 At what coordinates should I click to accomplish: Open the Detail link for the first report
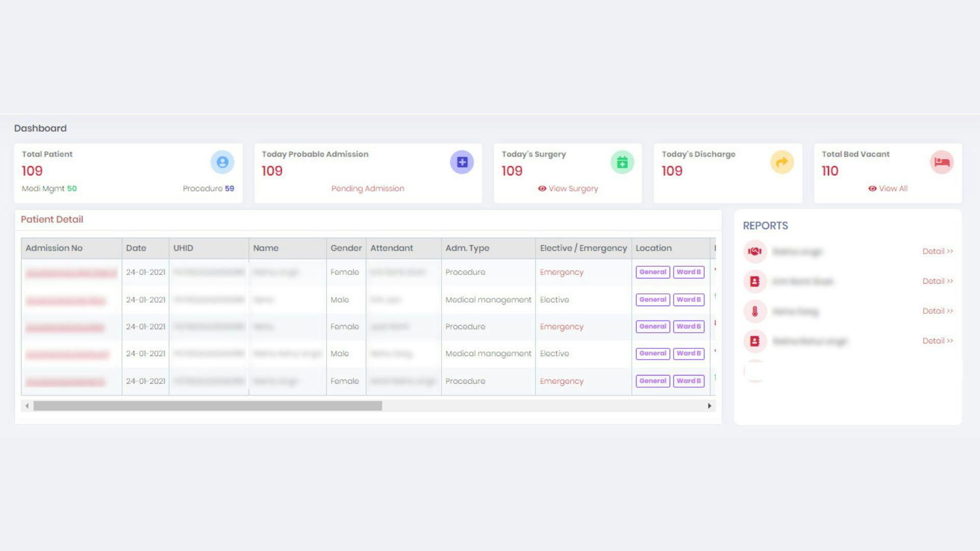[937, 251]
